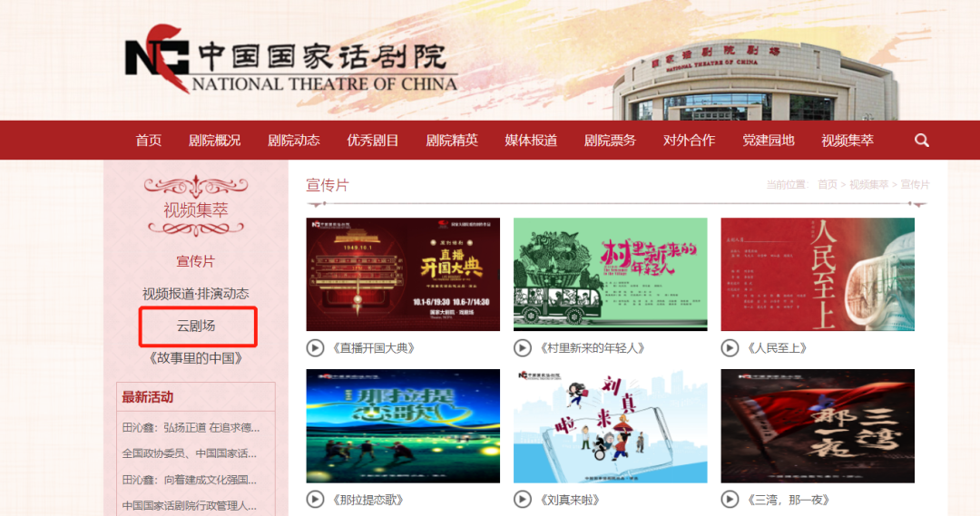This screenshot has width=980, height=516.
Task: Open news item 田沁鑫：弘扬正道 在追求德...
Action: (191, 428)
